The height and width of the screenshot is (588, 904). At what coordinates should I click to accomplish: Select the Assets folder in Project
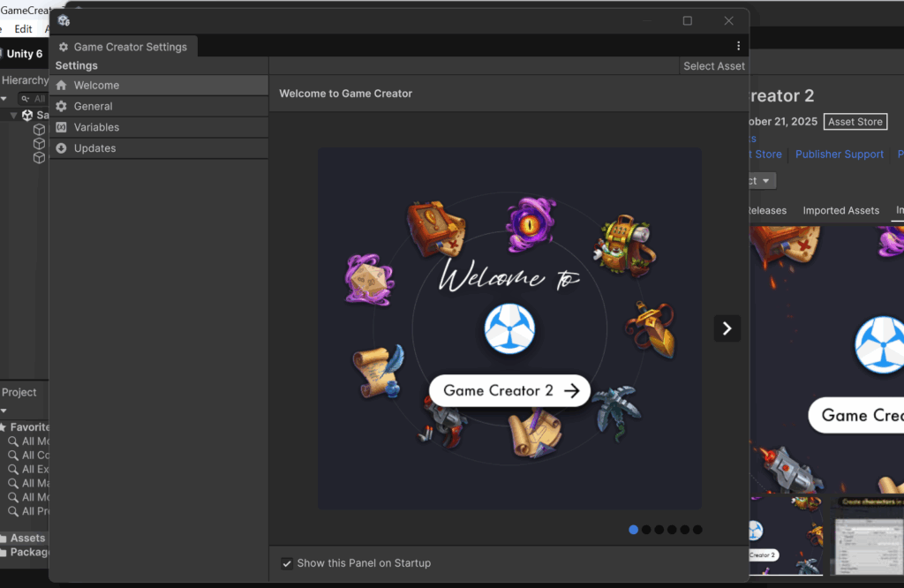(26, 539)
